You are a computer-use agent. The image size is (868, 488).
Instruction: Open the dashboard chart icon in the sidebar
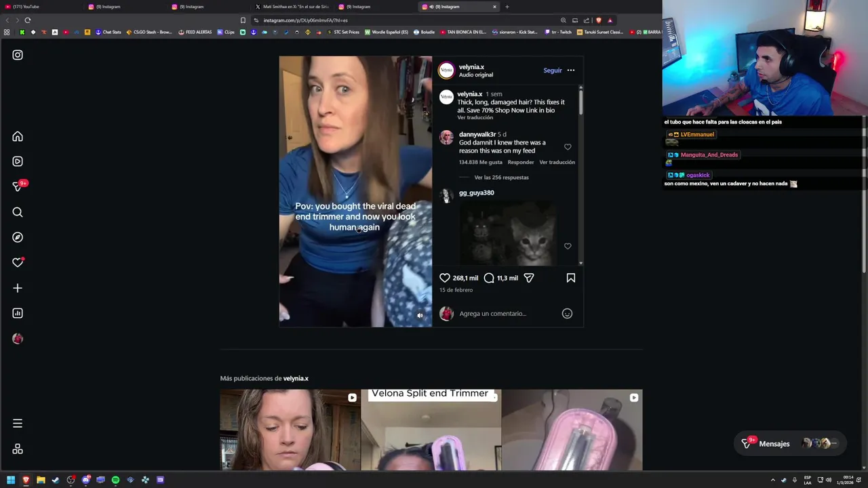18,313
